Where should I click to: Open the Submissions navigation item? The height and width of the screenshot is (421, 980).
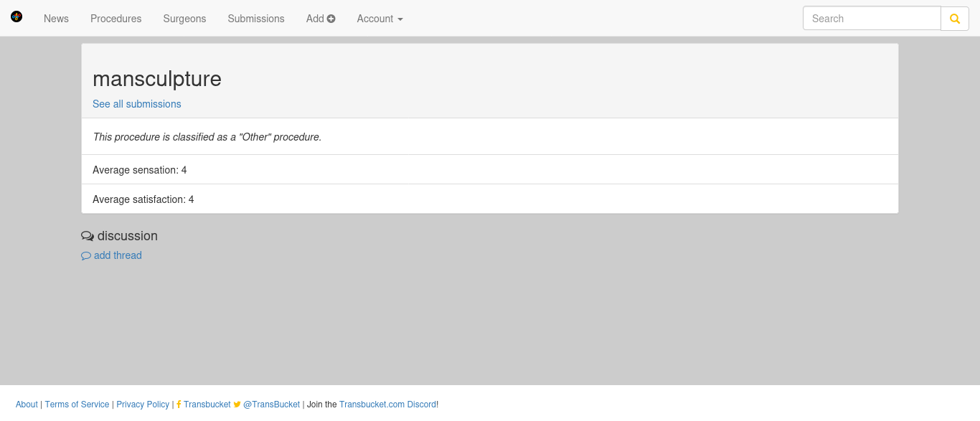[256, 19]
